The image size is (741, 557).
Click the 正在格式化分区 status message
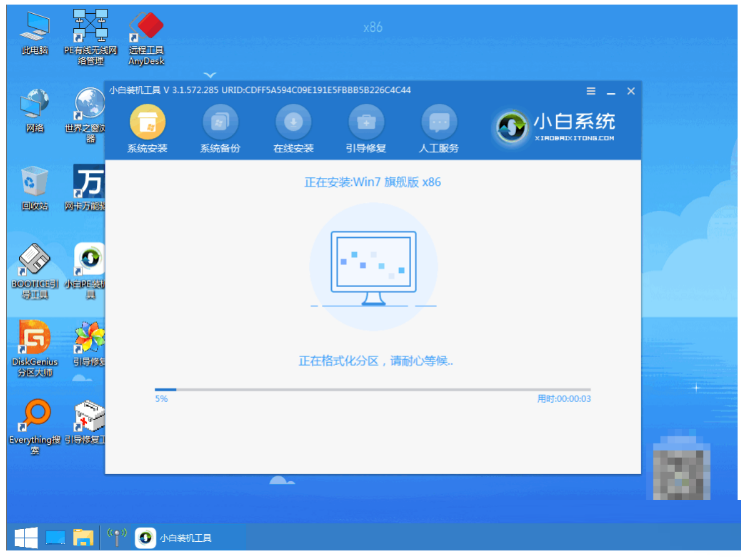[375, 361]
